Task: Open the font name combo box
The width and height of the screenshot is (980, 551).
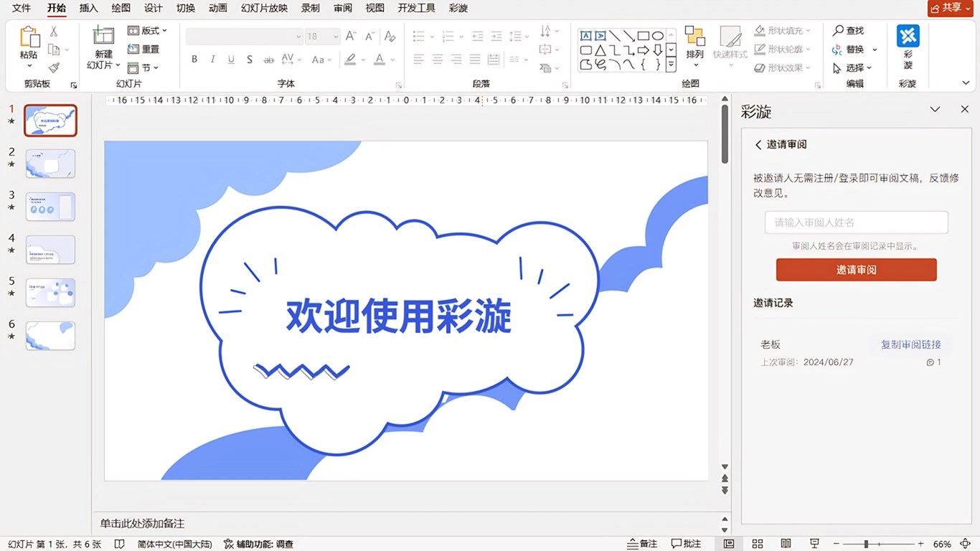Action: (244, 36)
